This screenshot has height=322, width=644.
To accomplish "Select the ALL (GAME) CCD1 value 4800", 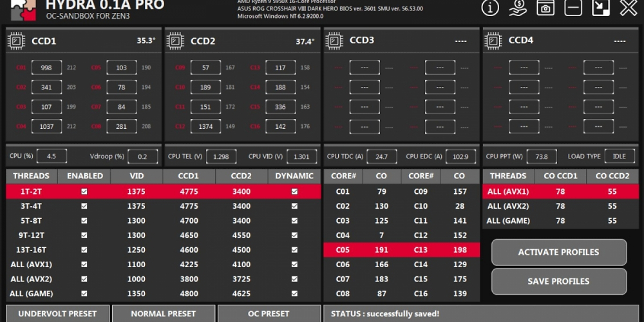I will click(x=189, y=294).
